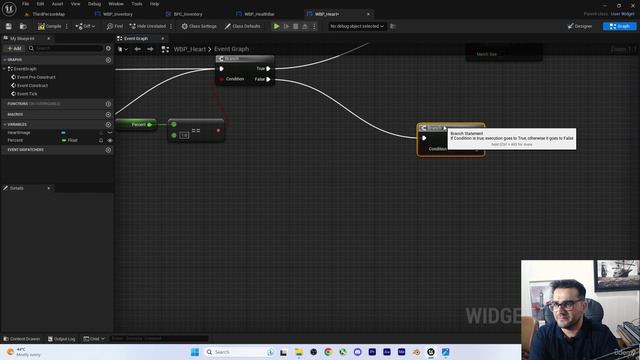
Task: Click the Windows Start button
Action: (x=195, y=352)
